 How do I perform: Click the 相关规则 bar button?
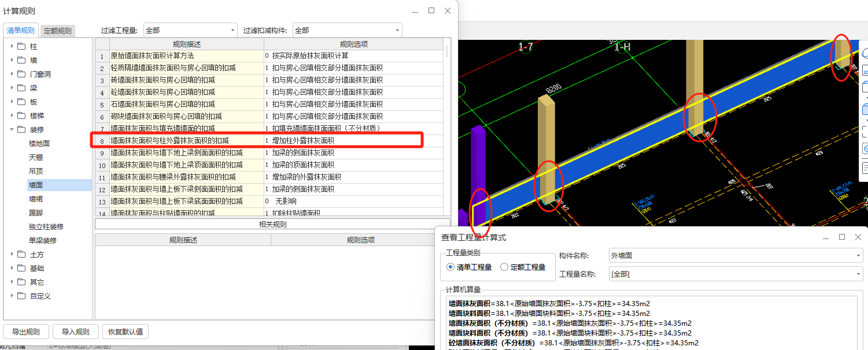(272, 224)
